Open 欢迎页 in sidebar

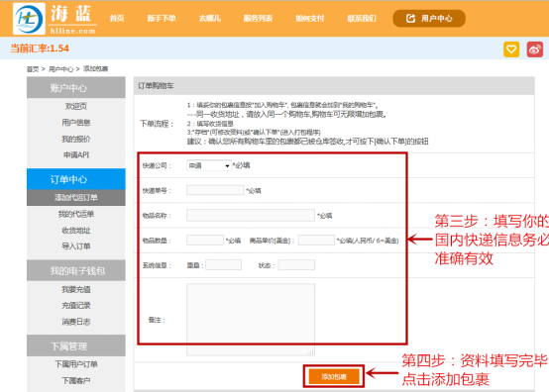point(76,106)
